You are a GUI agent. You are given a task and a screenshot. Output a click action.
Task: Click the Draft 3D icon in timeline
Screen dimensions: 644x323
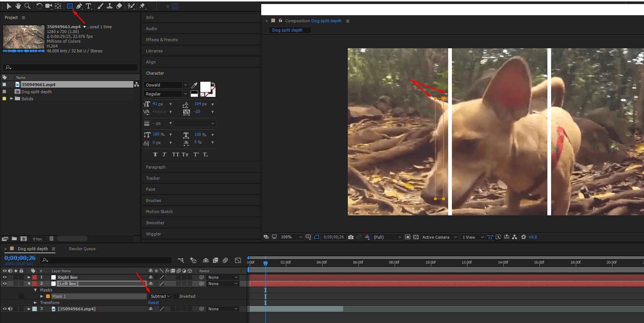point(193,260)
